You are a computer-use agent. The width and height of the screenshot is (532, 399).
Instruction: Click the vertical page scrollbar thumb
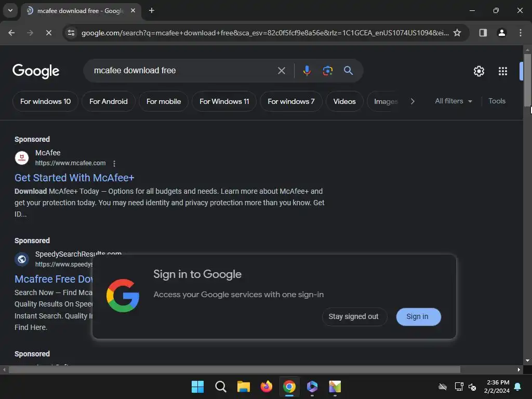527,80
